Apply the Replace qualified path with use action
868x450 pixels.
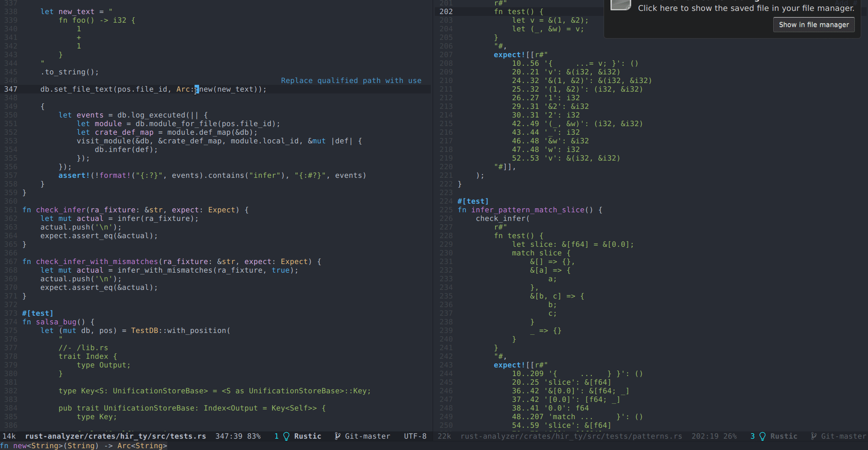(x=351, y=80)
